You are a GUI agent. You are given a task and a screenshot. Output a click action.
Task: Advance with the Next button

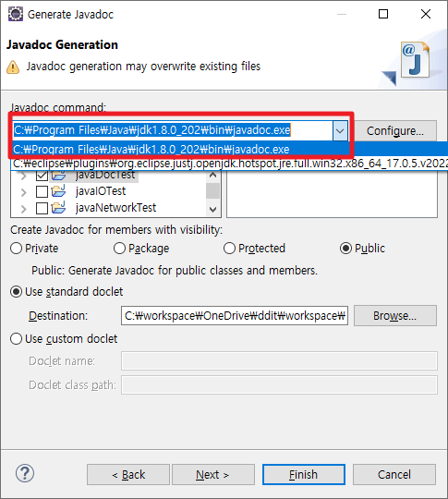[213, 474]
